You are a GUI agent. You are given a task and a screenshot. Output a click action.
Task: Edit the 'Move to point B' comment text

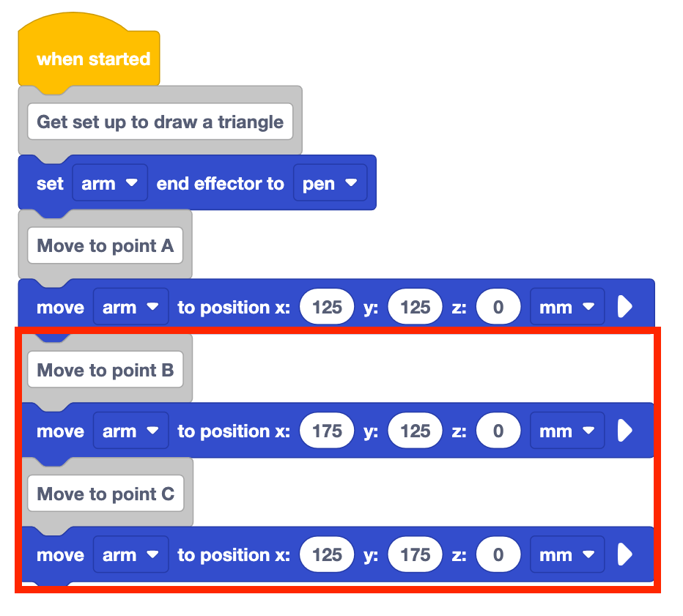[x=105, y=371]
